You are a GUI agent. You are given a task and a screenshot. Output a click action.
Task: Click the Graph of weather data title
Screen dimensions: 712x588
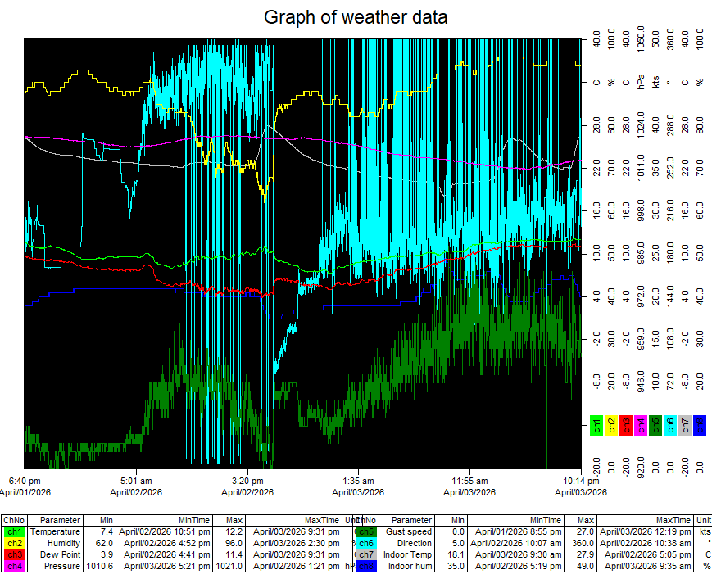[356, 17]
